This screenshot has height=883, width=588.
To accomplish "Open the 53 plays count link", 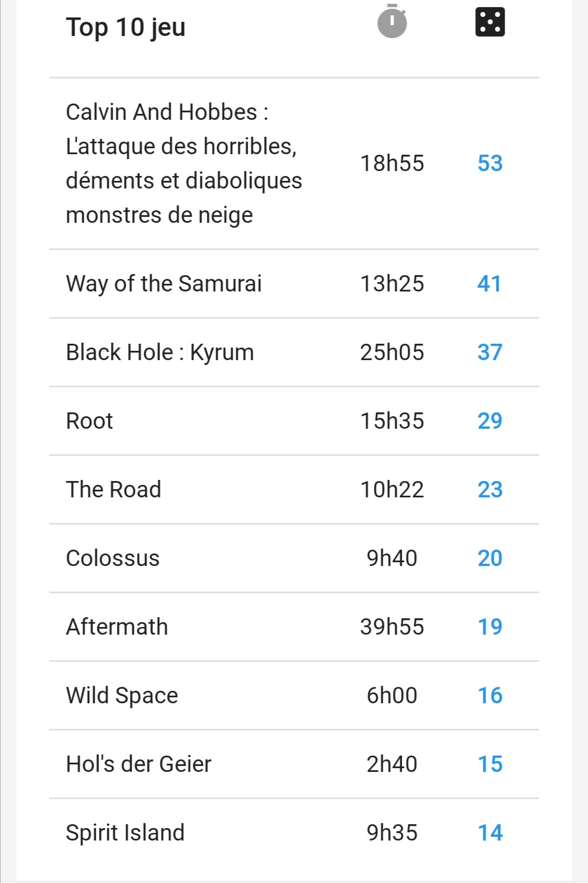I will click(490, 163).
